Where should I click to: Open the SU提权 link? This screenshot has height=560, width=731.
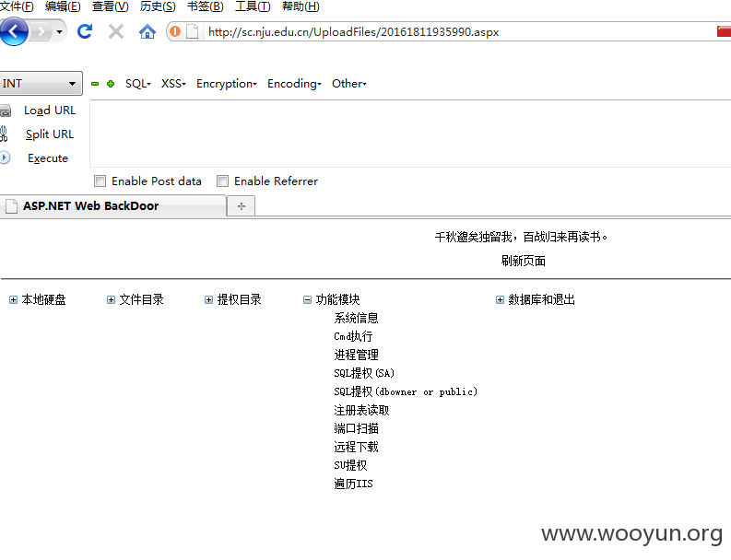pos(350,465)
